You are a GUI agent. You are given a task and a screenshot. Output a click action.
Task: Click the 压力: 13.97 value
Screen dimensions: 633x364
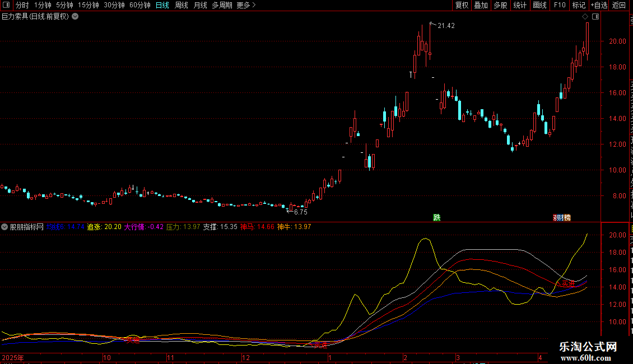click(x=183, y=227)
